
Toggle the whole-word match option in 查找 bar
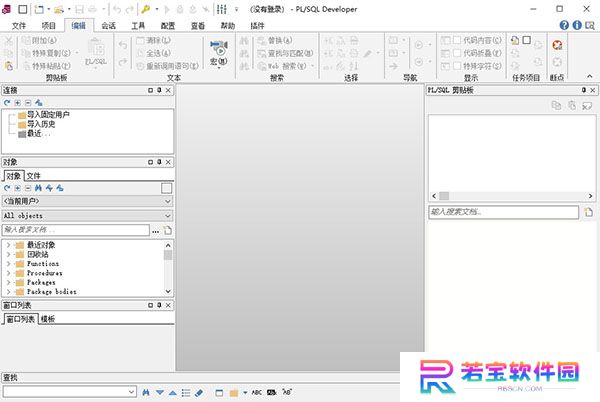coord(271,392)
